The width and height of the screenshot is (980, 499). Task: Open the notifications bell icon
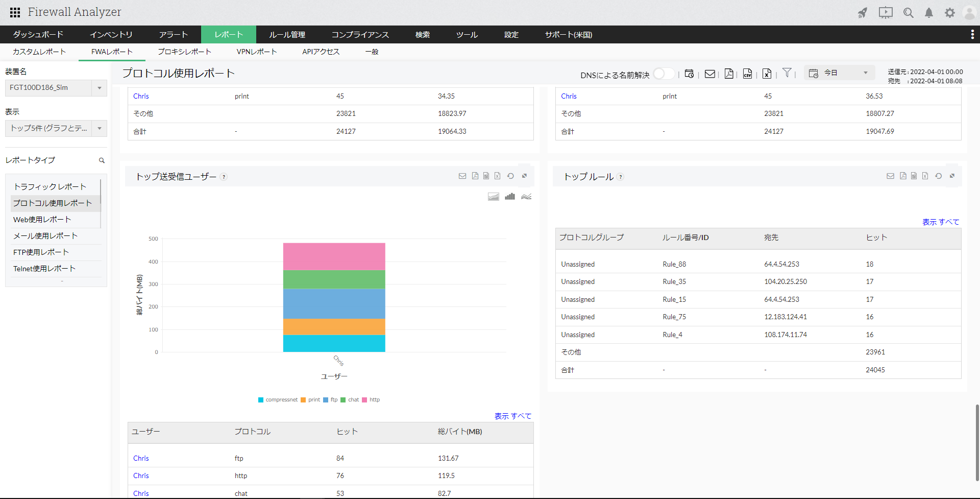929,13
